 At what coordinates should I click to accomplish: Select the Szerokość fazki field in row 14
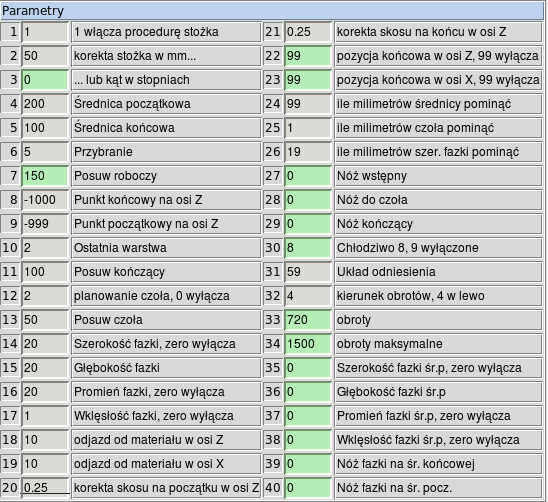45,344
